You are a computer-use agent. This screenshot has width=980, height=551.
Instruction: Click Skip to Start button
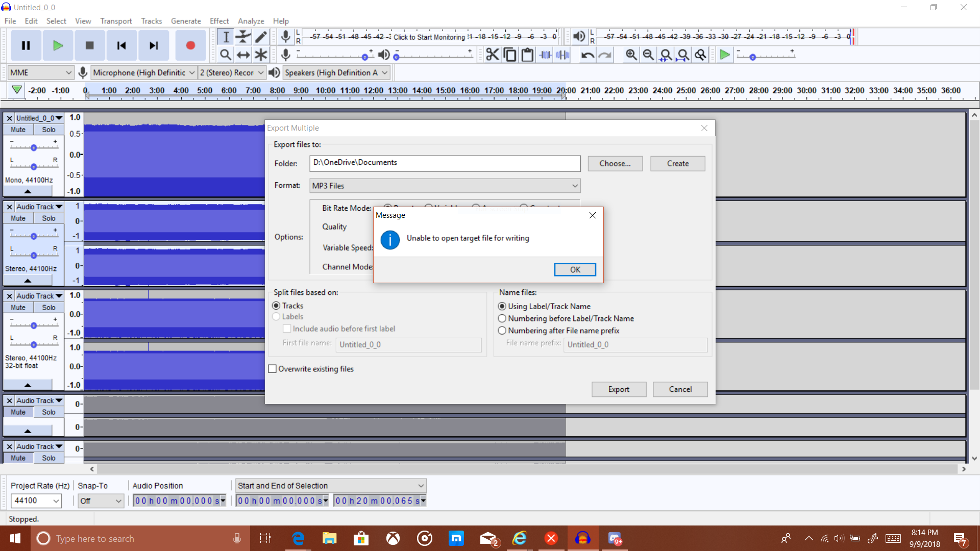tap(121, 45)
